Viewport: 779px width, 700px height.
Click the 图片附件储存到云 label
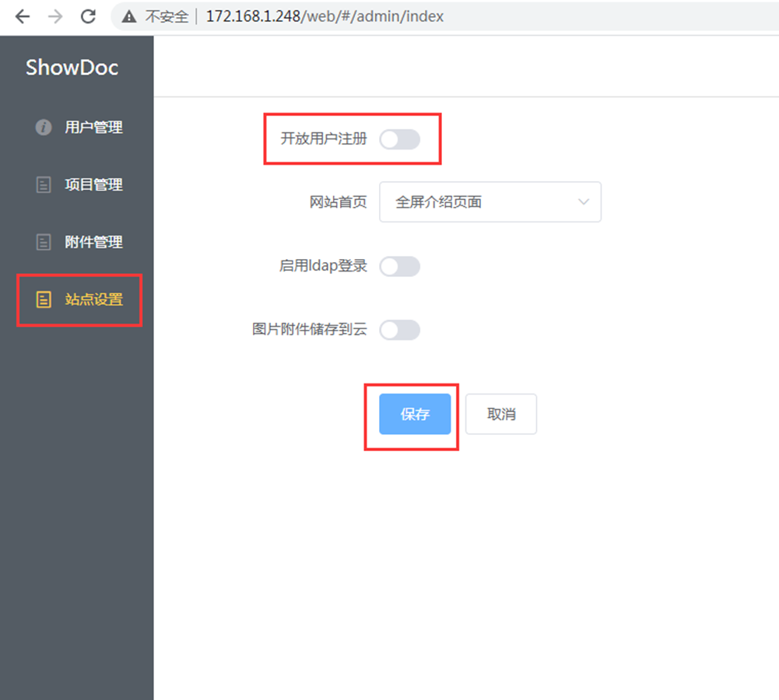(310, 329)
